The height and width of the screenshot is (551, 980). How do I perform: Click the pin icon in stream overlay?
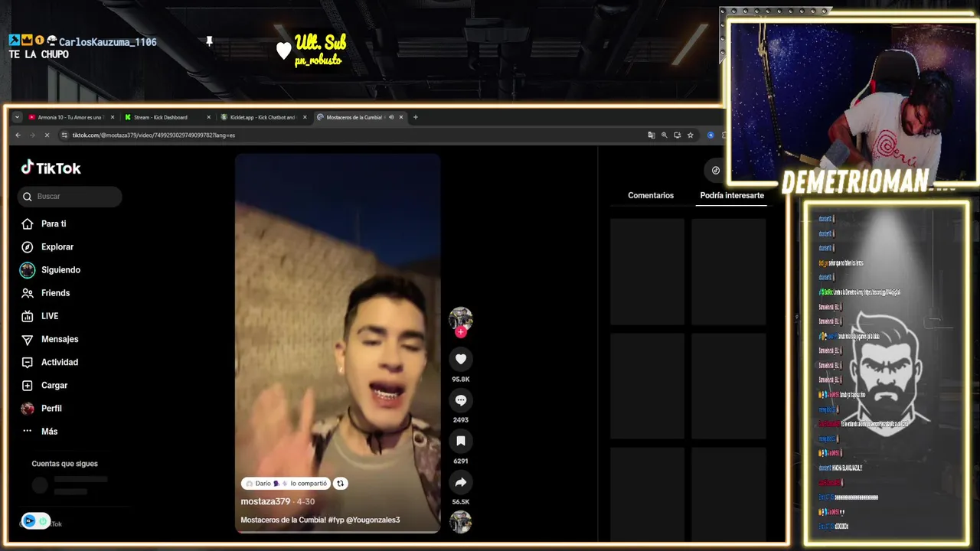point(209,41)
